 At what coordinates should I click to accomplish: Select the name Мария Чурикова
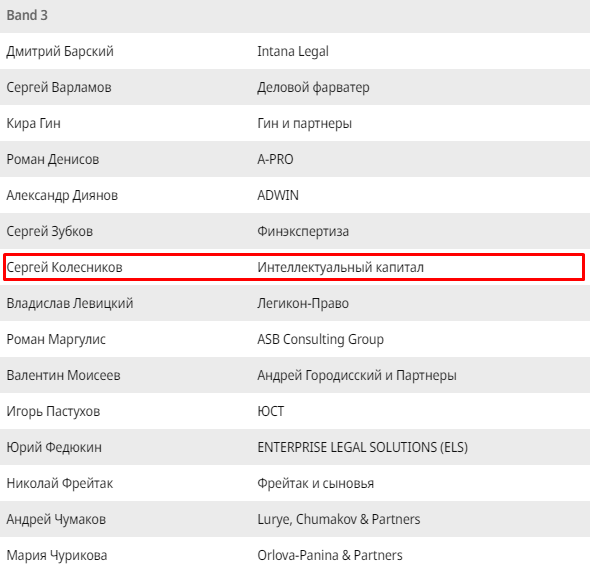[57, 555]
